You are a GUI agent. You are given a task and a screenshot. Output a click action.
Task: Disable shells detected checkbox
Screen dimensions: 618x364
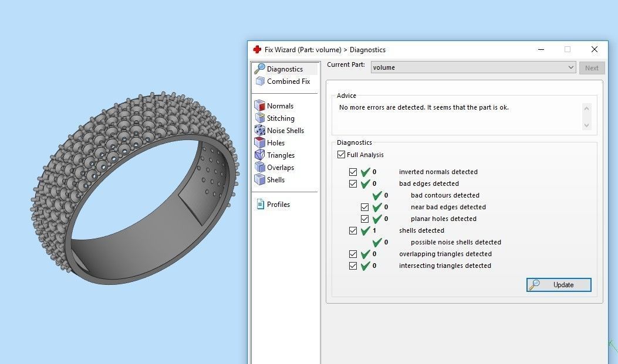353,230
